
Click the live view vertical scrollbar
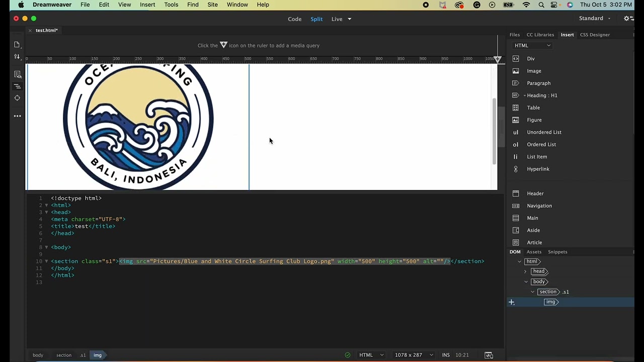pyautogui.click(x=495, y=131)
